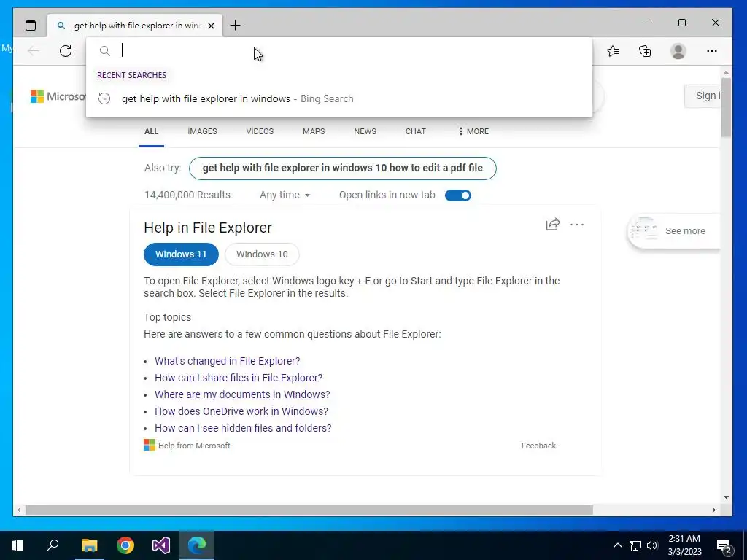Open How can I see hidden files link
The height and width of the screenshot is (560, 747).
tap(243, 427)
